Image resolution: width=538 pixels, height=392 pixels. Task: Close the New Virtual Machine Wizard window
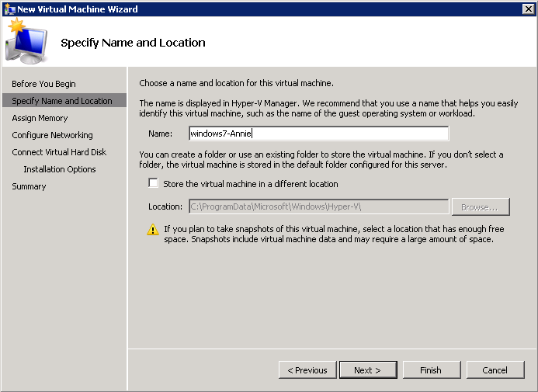[528, 9]
